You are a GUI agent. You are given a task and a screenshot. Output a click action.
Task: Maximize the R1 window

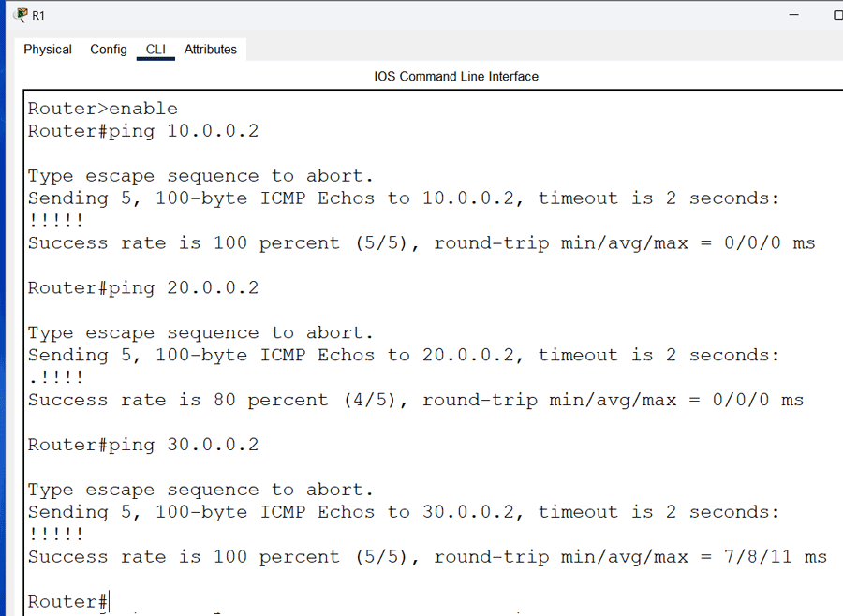point(837,15)
